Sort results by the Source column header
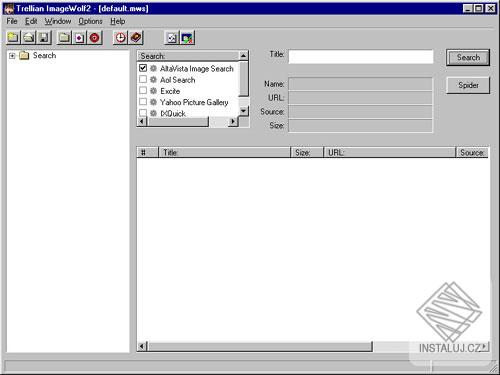 click(472, 153)
